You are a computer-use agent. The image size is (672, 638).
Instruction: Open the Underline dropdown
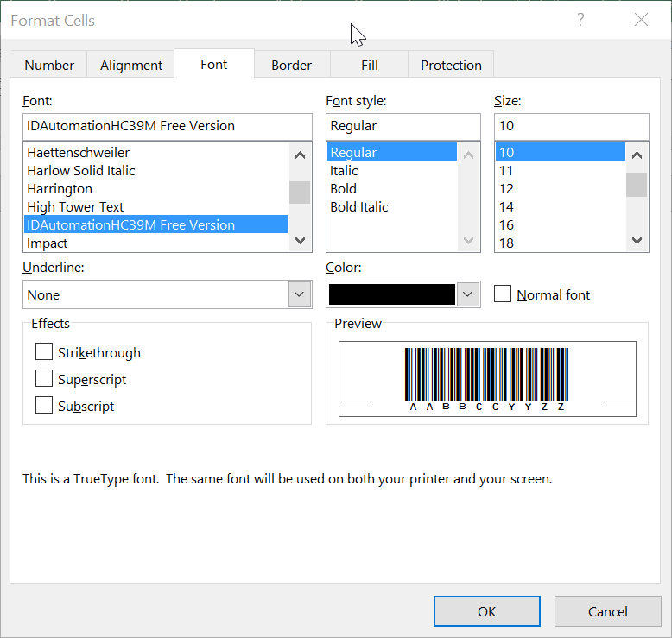pos(168,294)
